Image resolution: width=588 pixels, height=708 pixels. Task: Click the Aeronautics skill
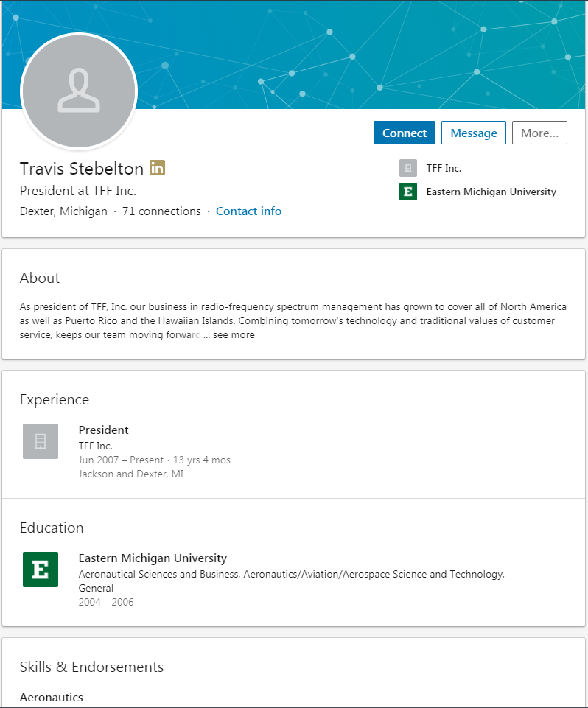click(x=52, y=697)
